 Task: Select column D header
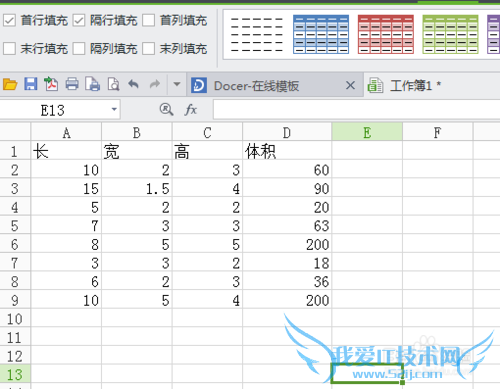[287, 132]
